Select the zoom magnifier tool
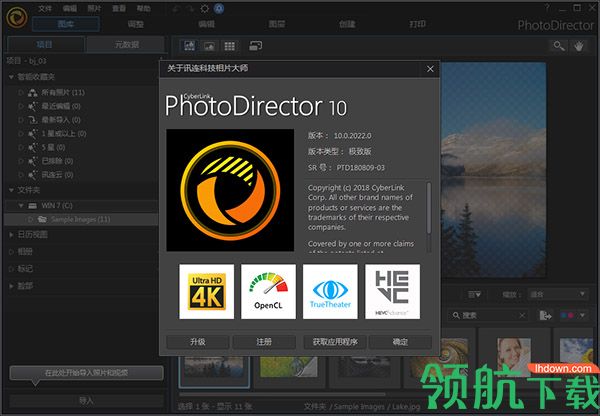The image size is (600, 416). click(x=559, y=46)
